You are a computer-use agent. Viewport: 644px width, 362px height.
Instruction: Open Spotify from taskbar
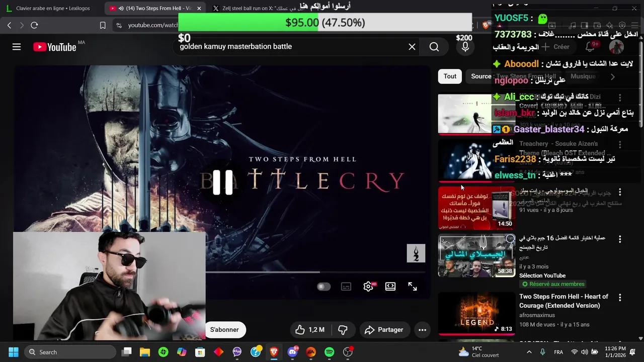click(x=330, y=352)
